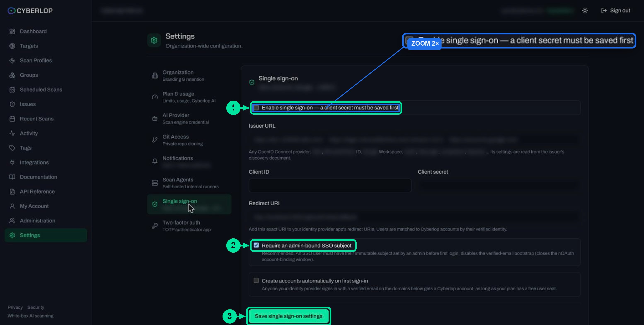Viewport: 644px width, 325px height.
Task: Click the Git Access branch icon
Action: tap(155, 140)
